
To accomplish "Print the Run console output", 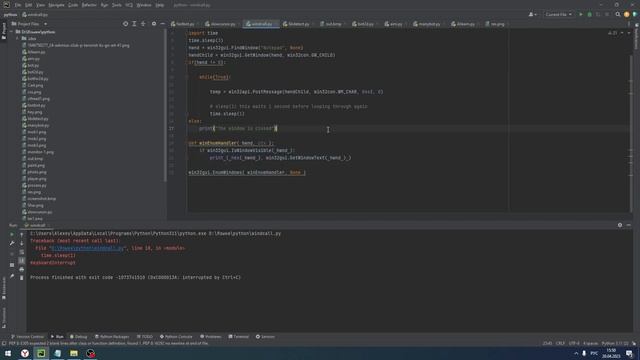I will pyautogui.click(x=22, y=269).
